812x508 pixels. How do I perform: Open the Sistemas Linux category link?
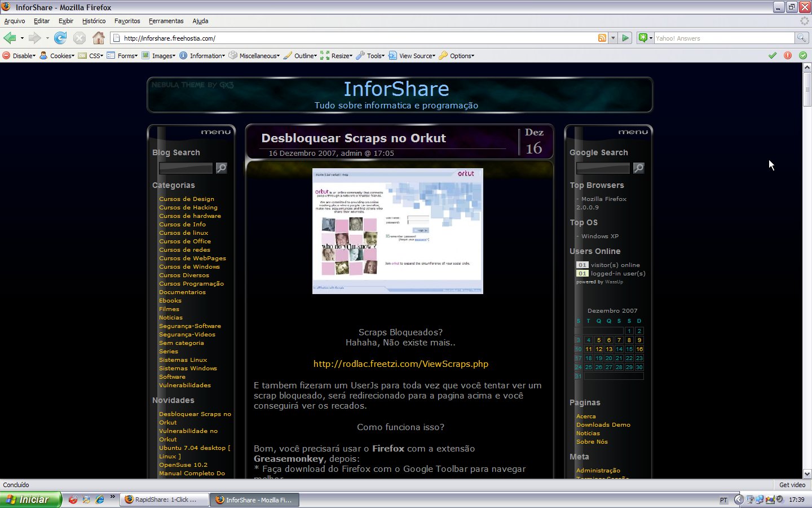point(183,360)
